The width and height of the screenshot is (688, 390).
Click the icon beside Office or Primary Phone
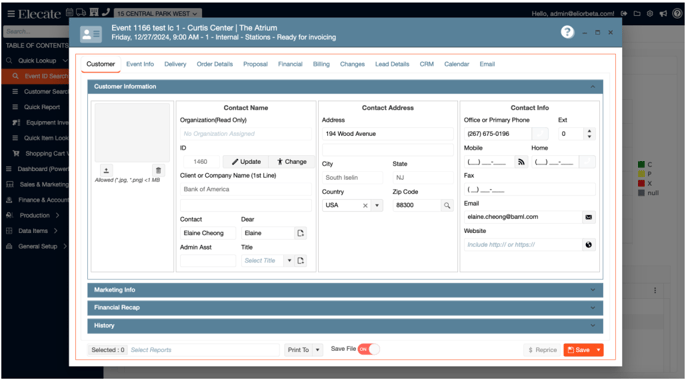pos(540,134)
